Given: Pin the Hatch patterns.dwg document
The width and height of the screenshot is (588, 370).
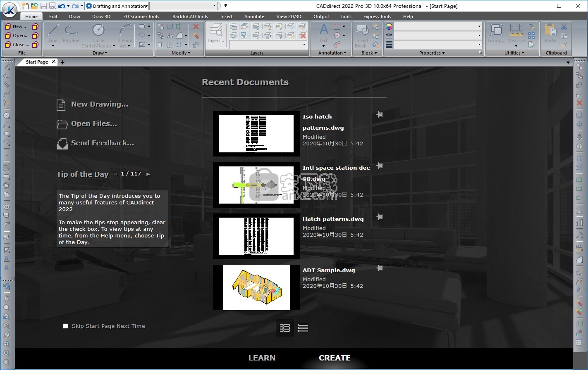Looking at the screenshot, I should pos(380,217).
